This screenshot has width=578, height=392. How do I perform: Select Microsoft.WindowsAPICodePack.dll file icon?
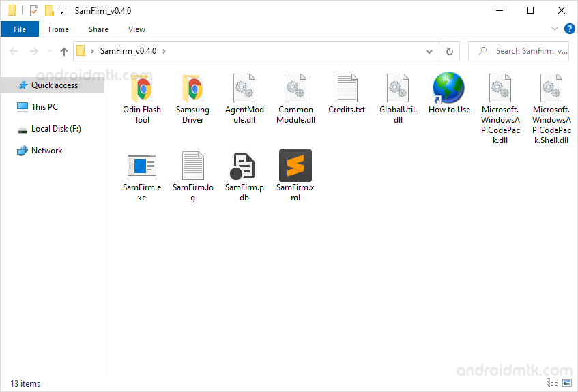tap(500, 88)
